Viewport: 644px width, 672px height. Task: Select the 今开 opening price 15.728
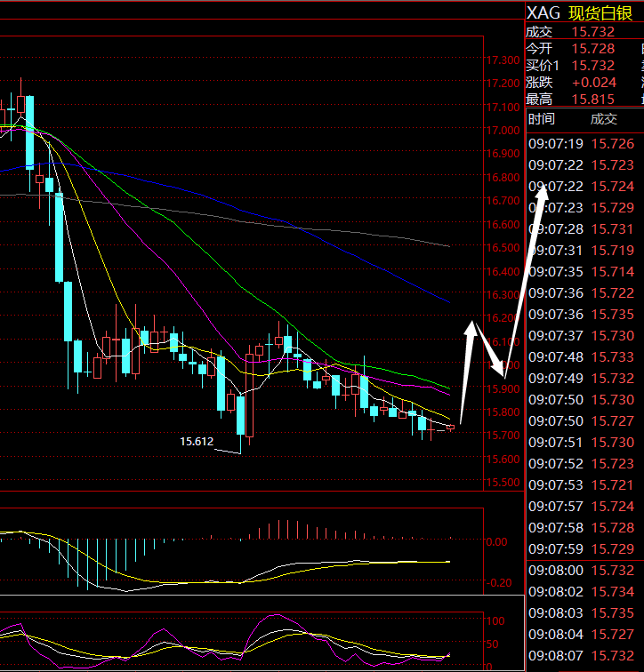click(593, 49)
